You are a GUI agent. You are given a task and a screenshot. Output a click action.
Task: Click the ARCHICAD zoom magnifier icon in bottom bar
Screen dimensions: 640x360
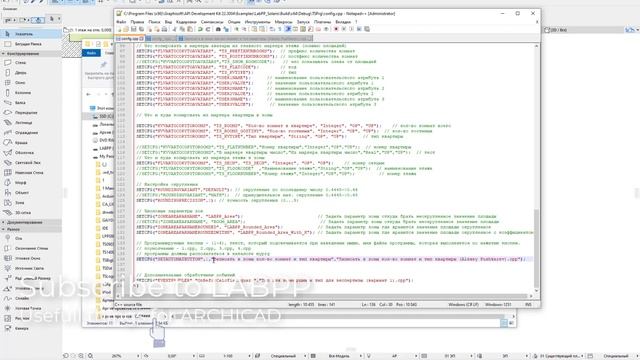click(90, 356)
